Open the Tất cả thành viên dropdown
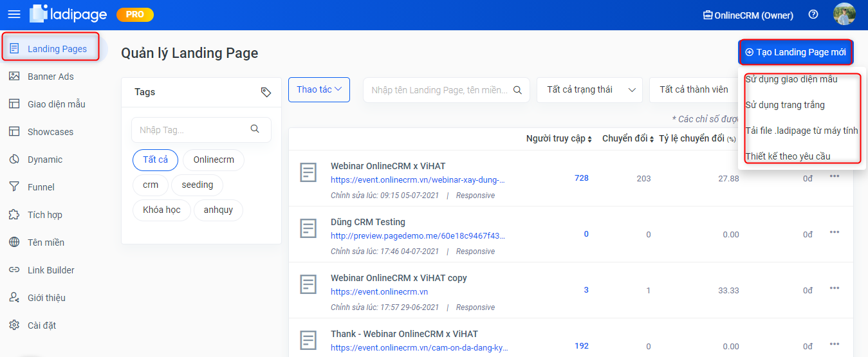Viewport: 868px width, 357px height. pyautogui.click(x=694, y=90)
